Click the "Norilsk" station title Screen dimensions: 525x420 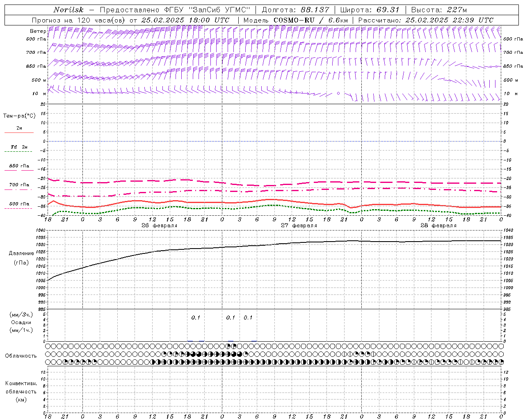coord(68,10)
